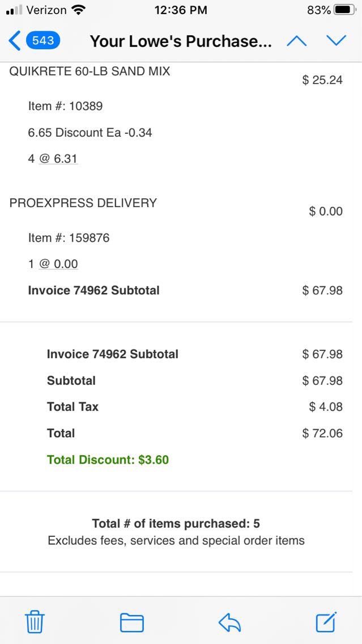Go to the previous message arrow
This screenshot has height=644, width=362.
297,41
